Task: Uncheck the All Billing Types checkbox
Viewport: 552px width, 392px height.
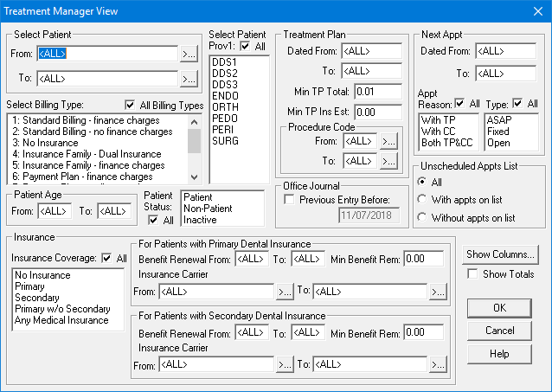Action: pyautogui.click(x=131, y=106)
